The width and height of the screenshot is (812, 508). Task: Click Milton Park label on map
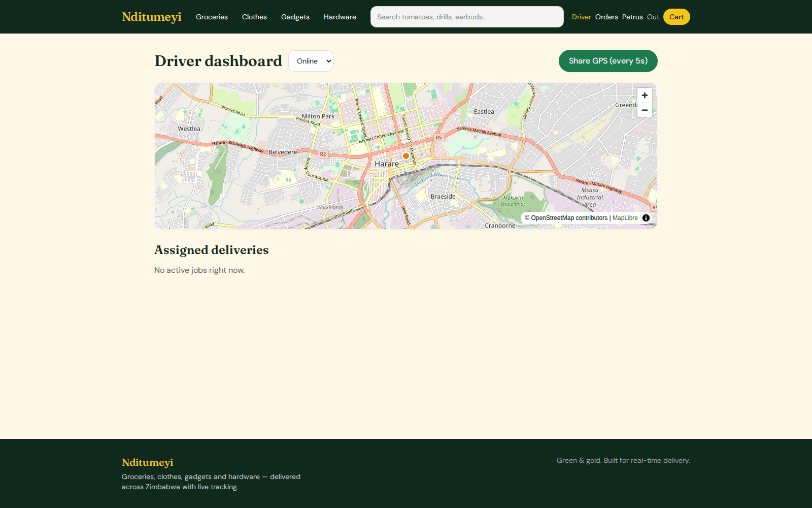(318, 116)
